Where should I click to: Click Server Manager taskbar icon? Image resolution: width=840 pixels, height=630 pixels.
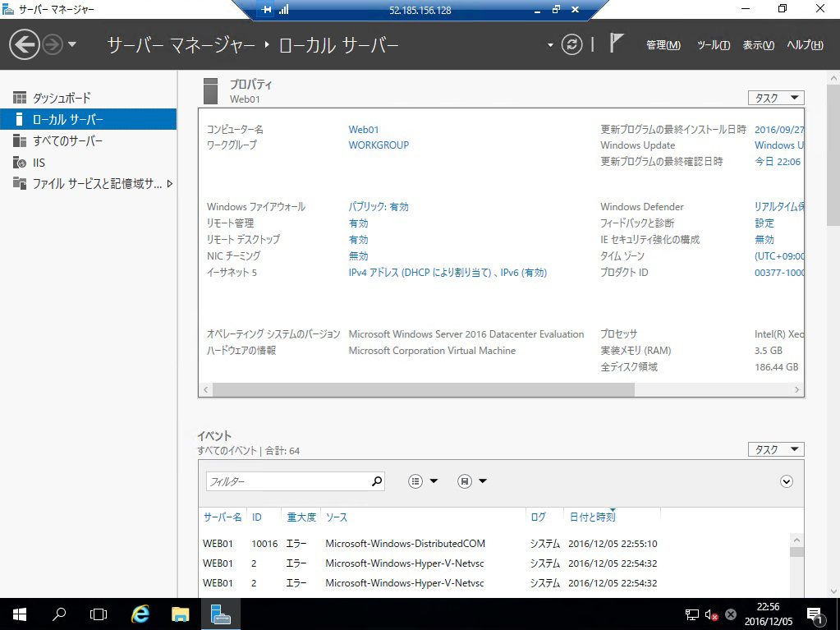[x=220, y=614]
